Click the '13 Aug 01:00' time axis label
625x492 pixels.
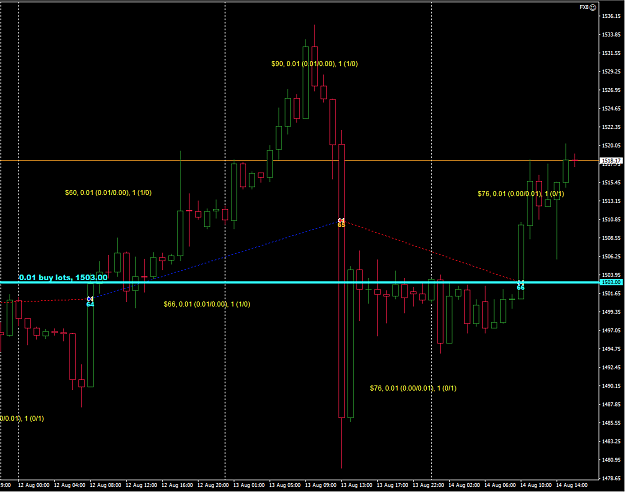coord(249,485)
